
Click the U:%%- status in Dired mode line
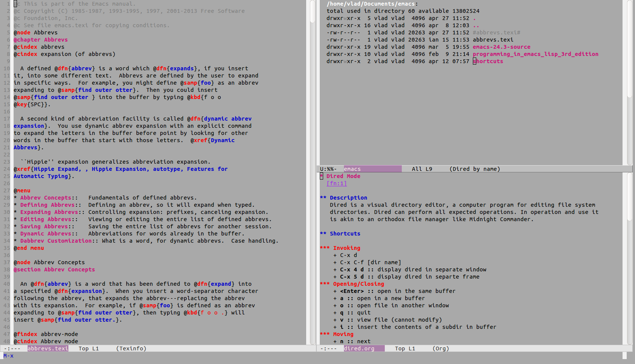click(328, 169)
